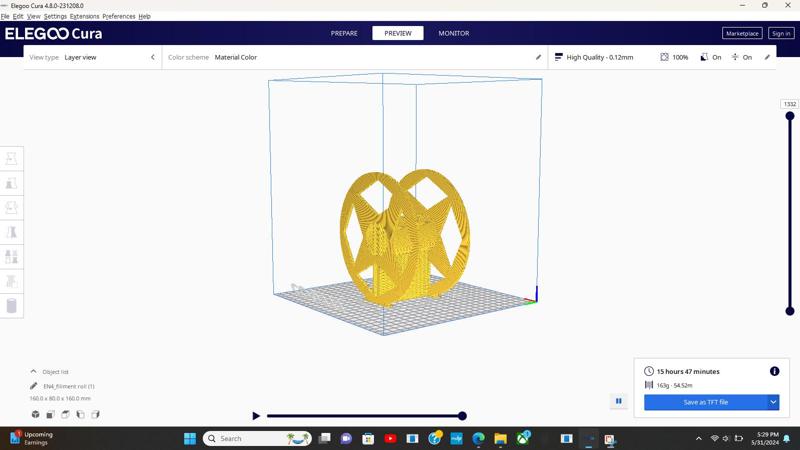Click the 100% infill setting icon
800x450 pixels.
[664, 57]
